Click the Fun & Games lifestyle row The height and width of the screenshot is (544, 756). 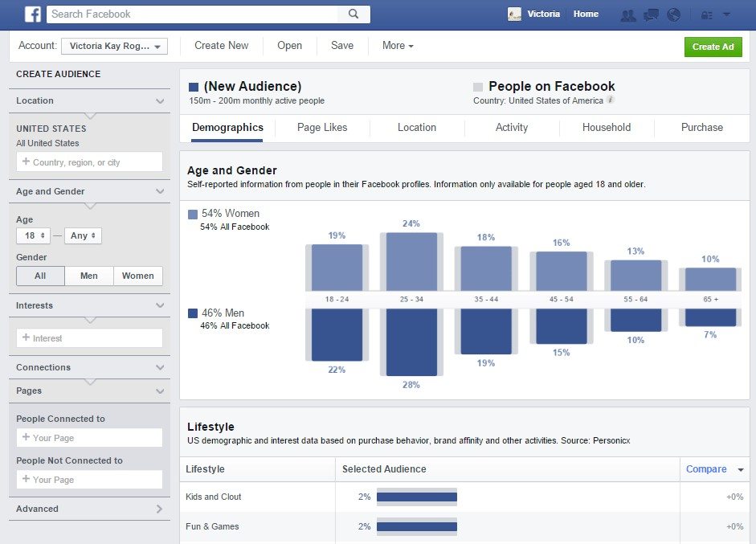[x=465, y=526]
